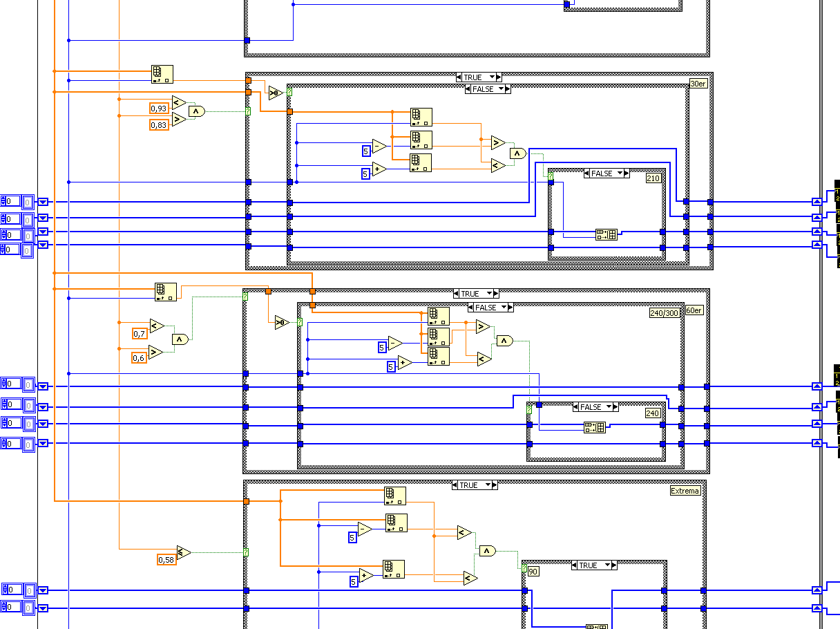Click the constant 5 wired to the Extrema Add node
This screenshot has height=629, width=840.
[x=354, y=582]
